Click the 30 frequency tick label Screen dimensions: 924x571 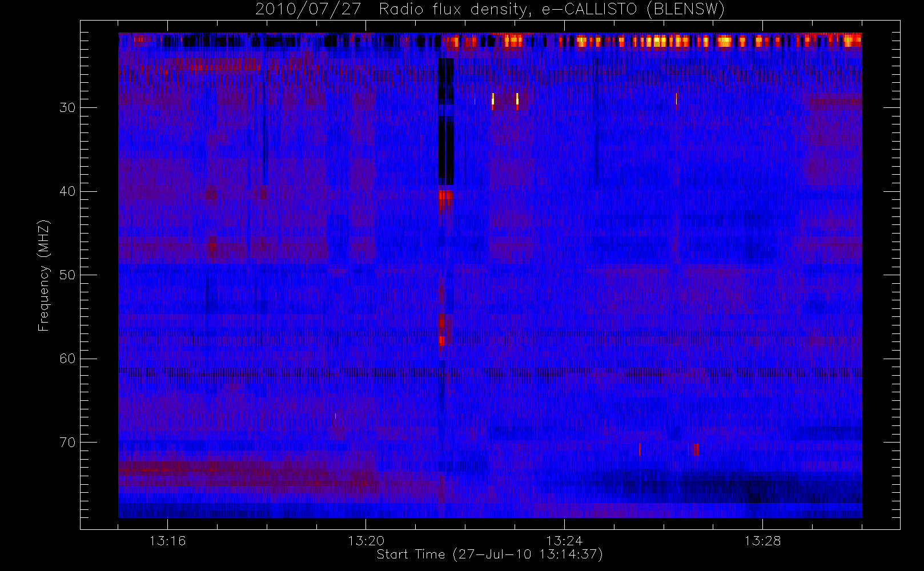tap(67, 107)
